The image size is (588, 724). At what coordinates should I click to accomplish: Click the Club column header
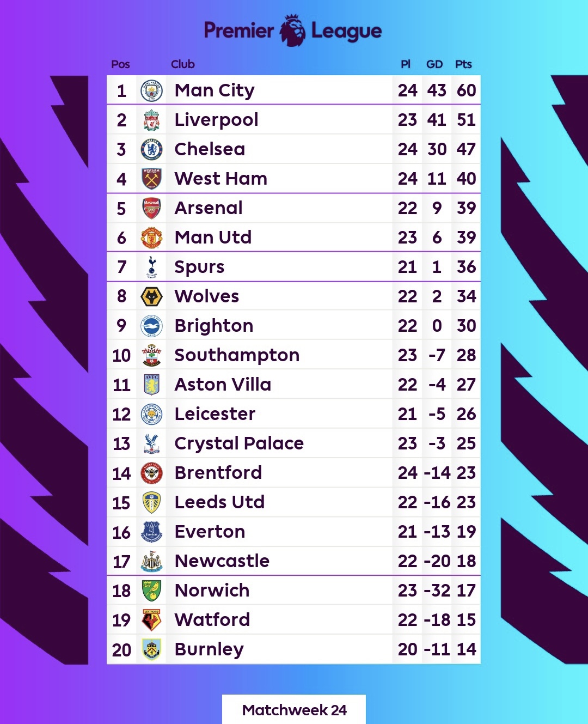coord(182,64)
